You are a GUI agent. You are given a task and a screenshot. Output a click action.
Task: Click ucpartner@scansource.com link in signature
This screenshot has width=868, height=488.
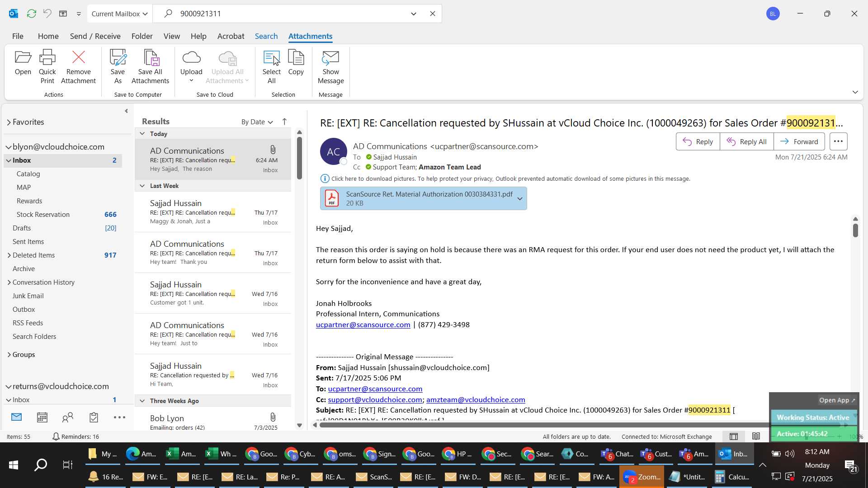point(363,325)
